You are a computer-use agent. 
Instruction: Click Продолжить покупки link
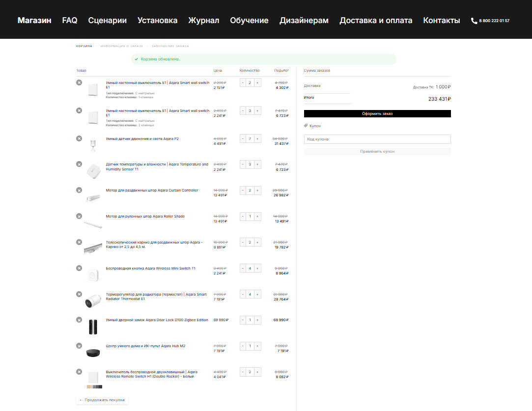click(x=102, y=400)
